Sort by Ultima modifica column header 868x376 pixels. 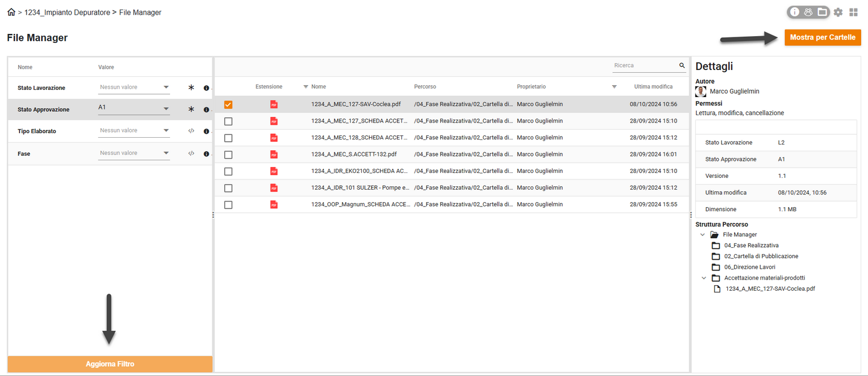pyautogui.click(x=653, y=87)
